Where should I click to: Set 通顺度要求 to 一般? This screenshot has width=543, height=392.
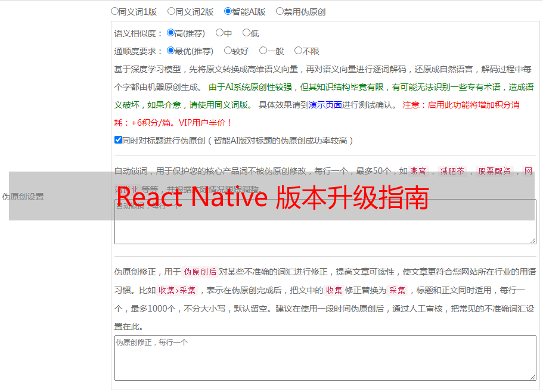click(263, 51)
